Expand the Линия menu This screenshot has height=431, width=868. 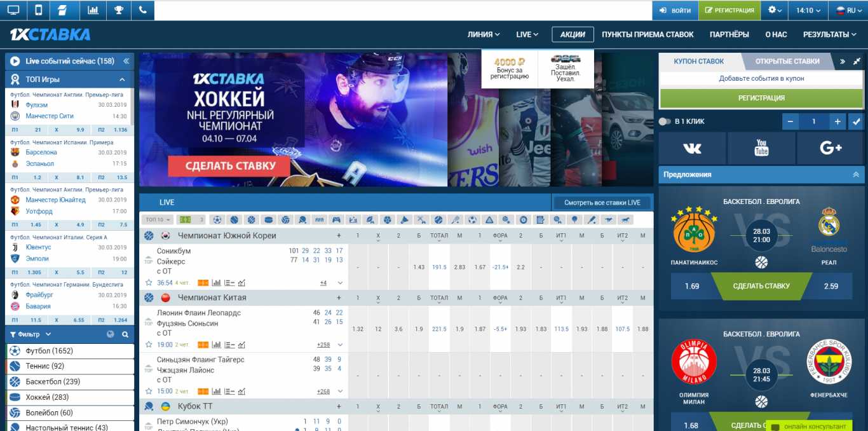coord(484,34)
